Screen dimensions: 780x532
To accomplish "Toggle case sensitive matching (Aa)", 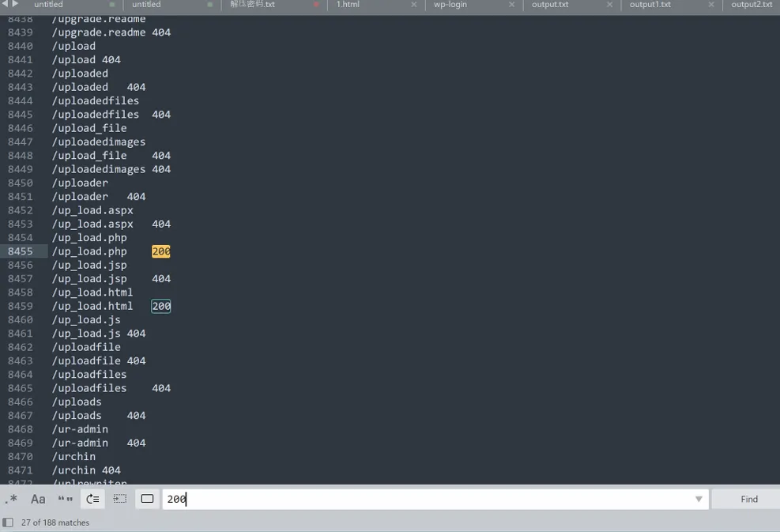I will (x=38, y=499).
